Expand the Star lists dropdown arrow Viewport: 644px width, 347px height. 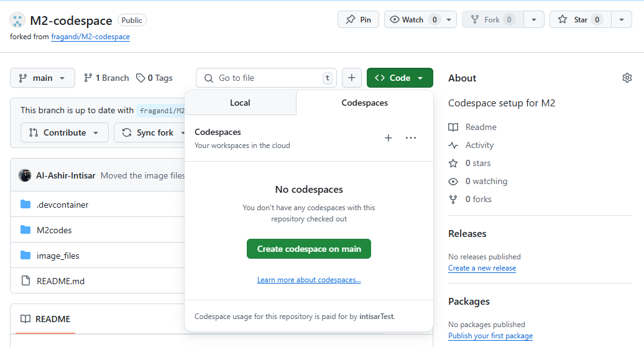tap(621, 20)
